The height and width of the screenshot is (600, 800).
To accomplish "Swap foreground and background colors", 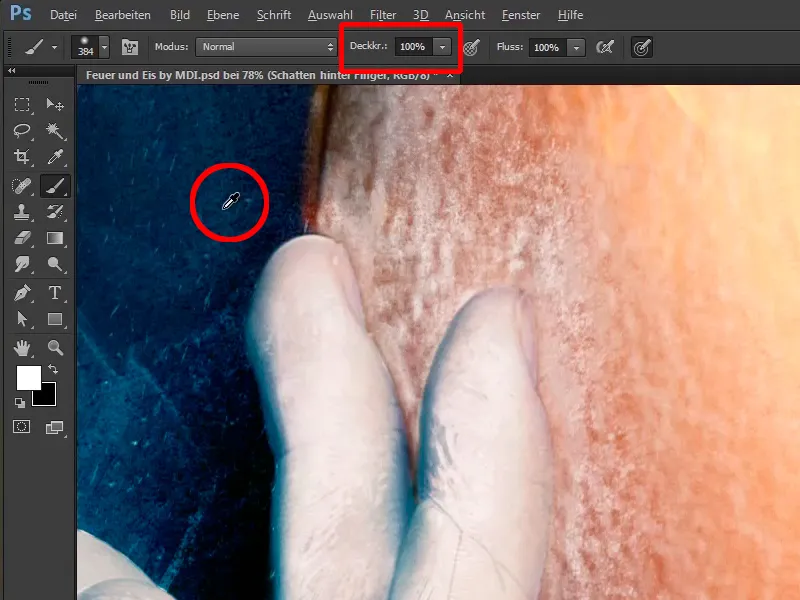I will point(53,368).
